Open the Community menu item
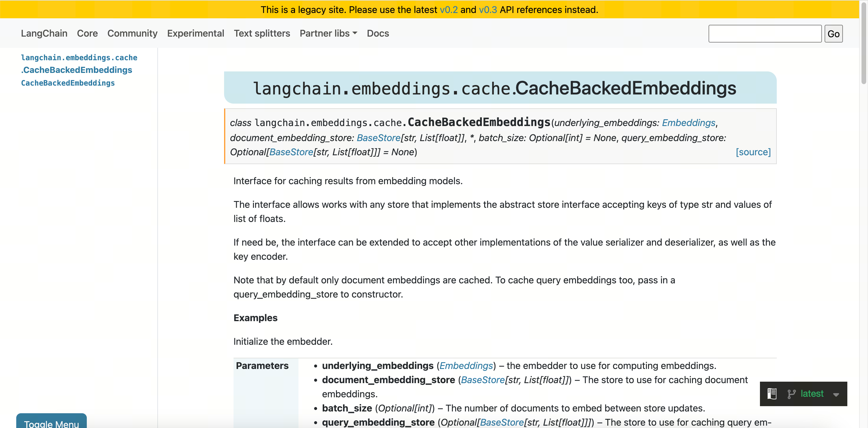868x428 pixels. (x=133, y=33)
